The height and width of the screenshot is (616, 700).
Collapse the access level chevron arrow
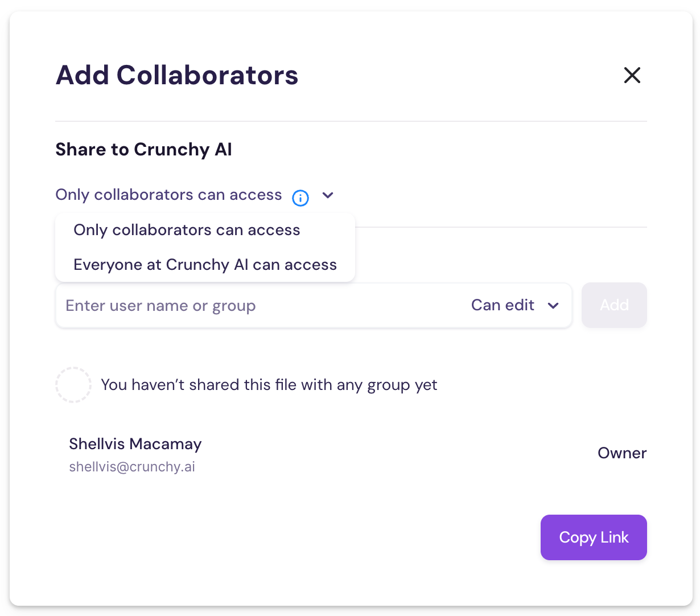[327, 195]
